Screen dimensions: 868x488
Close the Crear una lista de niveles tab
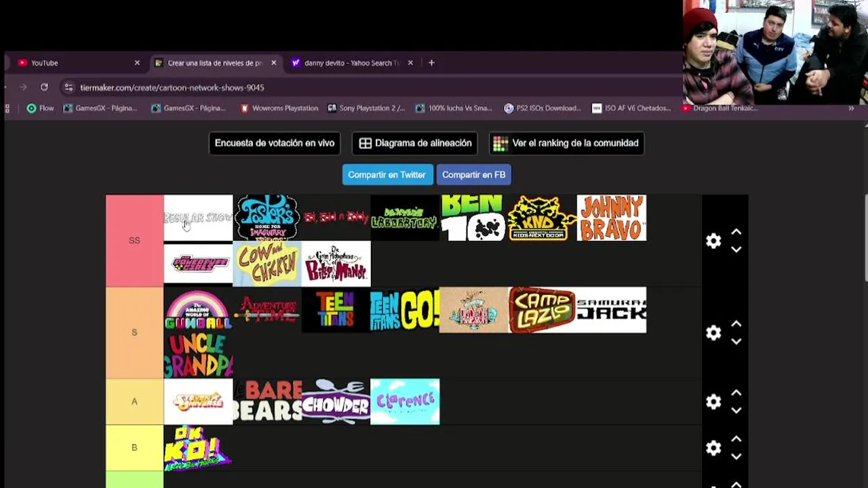274,62
